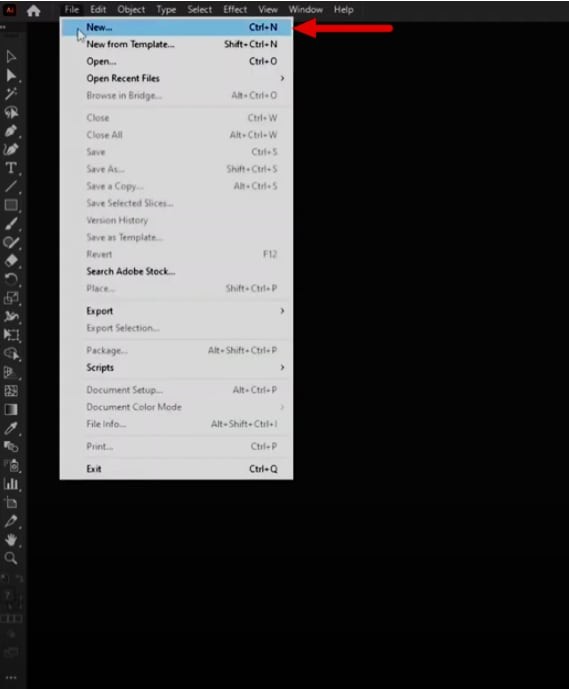
Task: Select the Selection tool arrow
Action: (11, 57)
